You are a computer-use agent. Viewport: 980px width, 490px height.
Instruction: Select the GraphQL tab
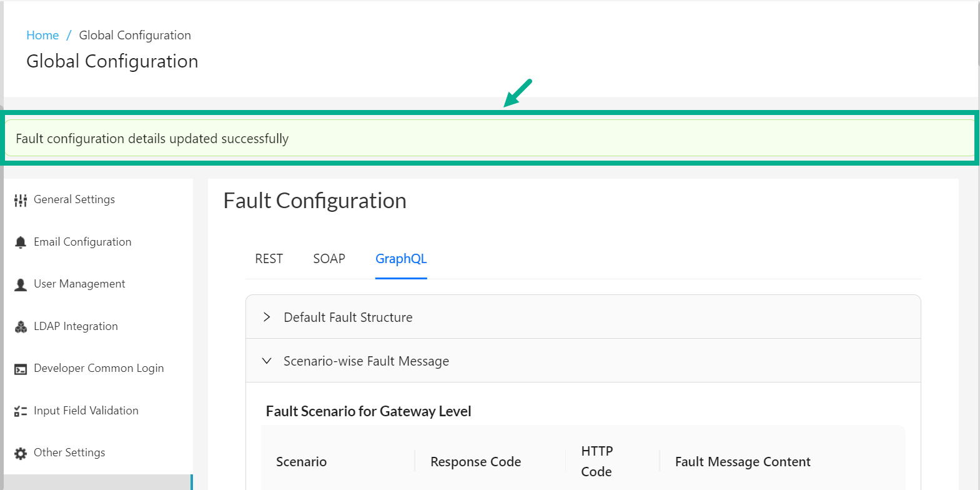pos(400,258)
